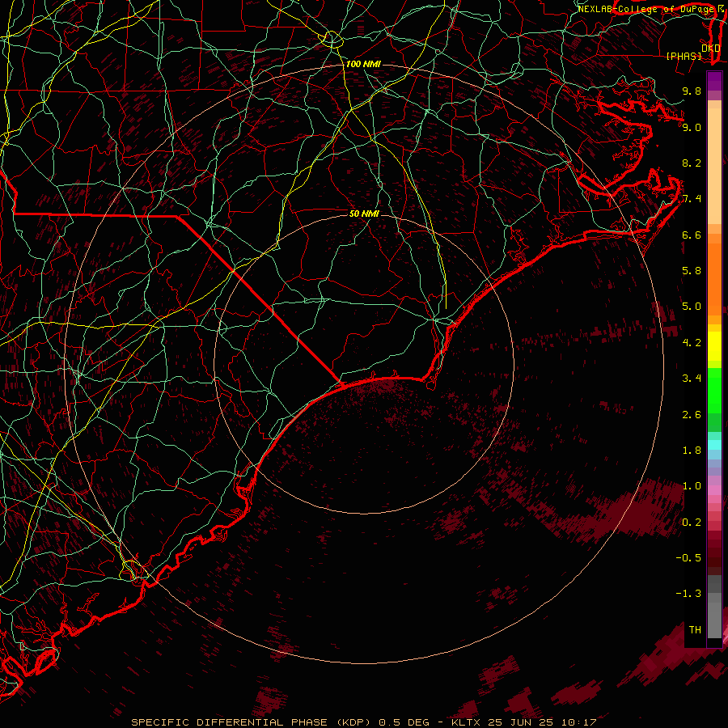This screenshot has width=728, height=728.
Task: Click the 1.8 value on the color scale
Action: (x=692, y=451)
